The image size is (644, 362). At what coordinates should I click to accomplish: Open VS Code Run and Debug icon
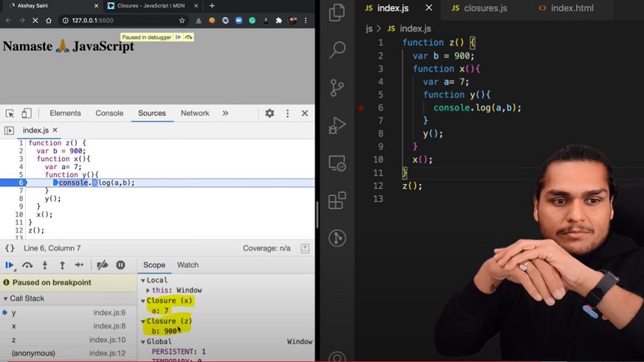[338, 126]
